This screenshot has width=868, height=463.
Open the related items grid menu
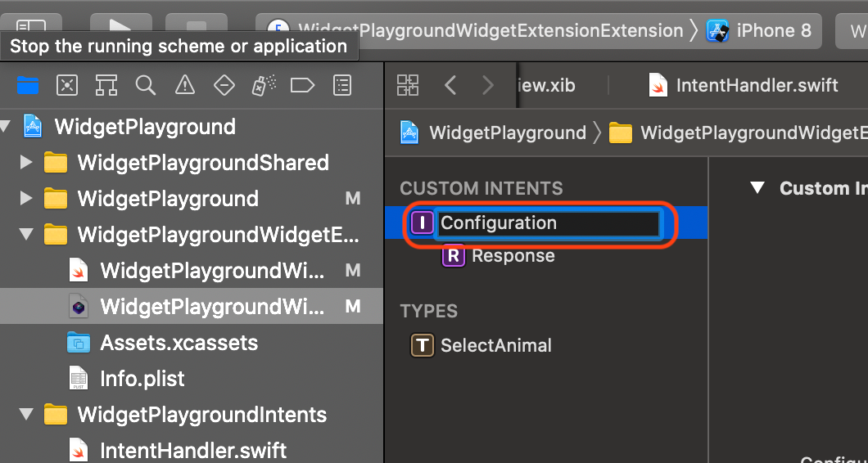point(408,85)
